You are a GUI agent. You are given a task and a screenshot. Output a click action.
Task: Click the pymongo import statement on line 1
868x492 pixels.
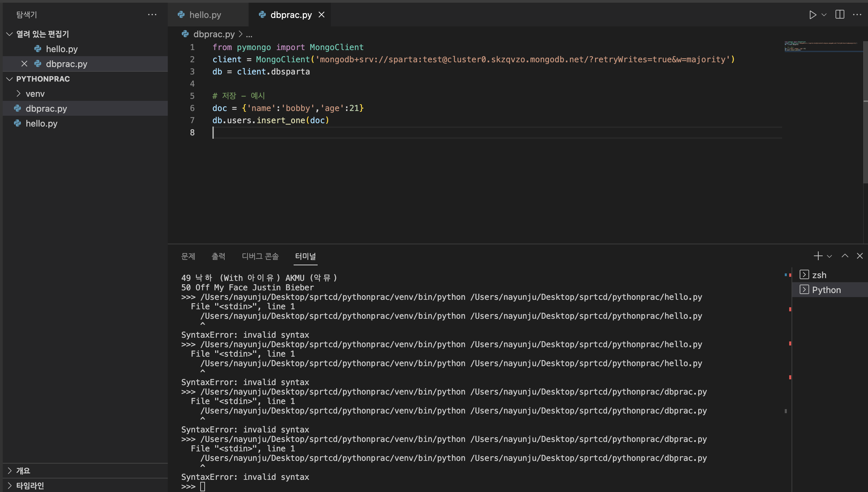point(288,47)
